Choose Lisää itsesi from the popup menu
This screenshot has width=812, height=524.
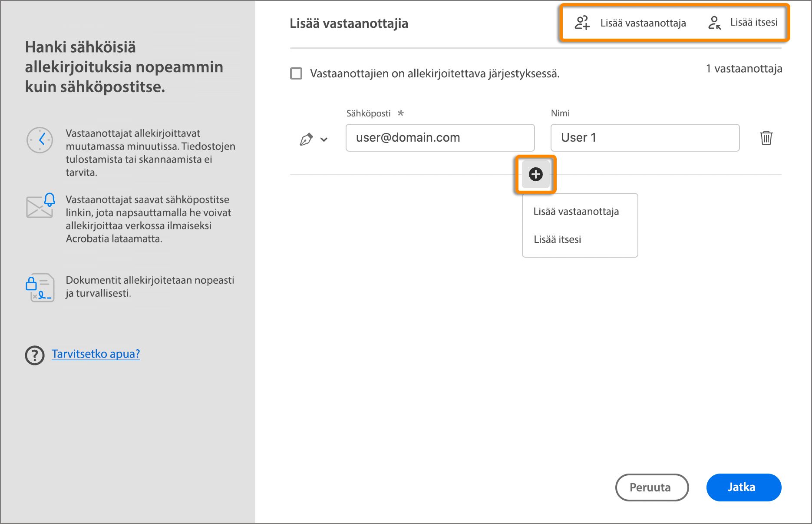[x=558, y=239]
